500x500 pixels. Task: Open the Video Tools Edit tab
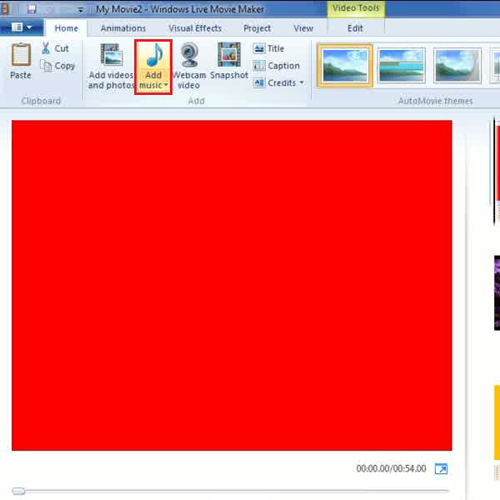pos(355,28)
